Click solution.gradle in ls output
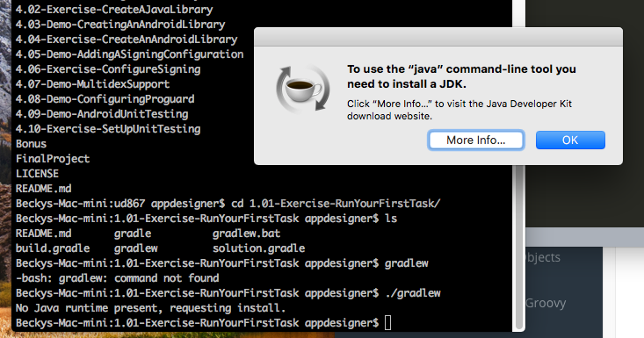The image size is (644, 338). coord(259,248)
